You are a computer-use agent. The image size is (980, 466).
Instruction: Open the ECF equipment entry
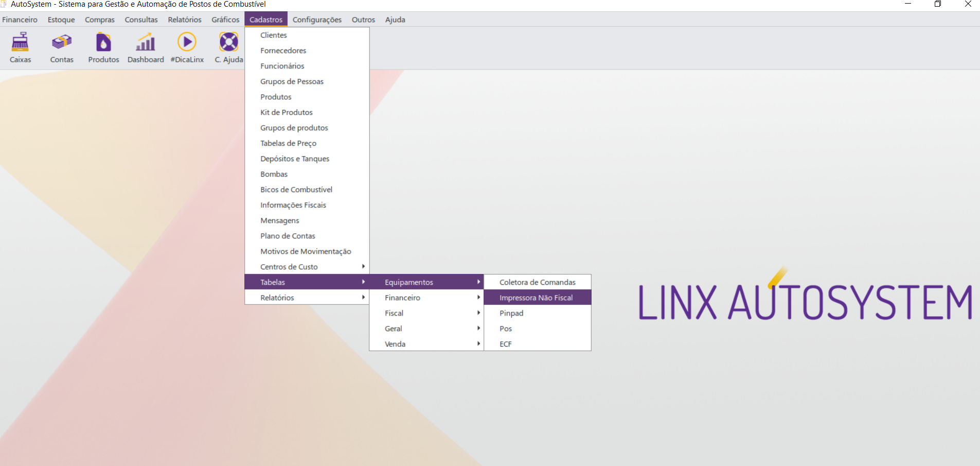click(505, 343)
